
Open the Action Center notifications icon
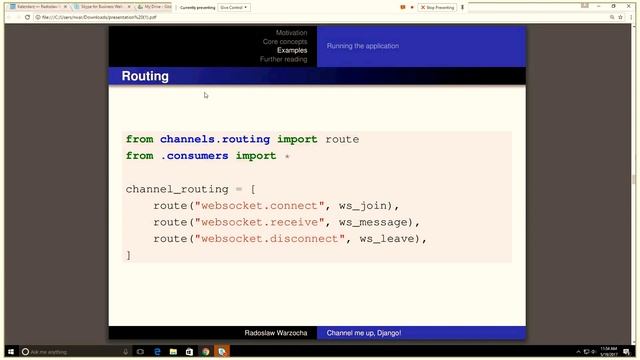(627, 352)
